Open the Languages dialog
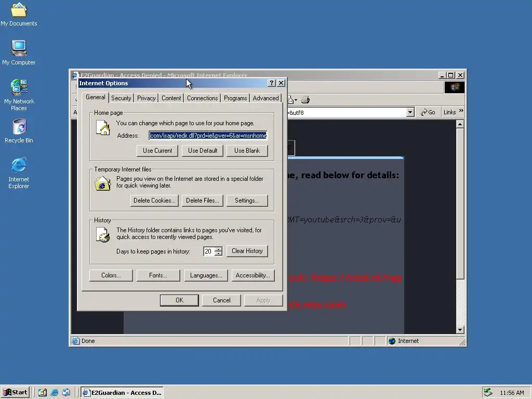Image resolution: width=532 pixels, height=399 pixels. coord(206,275)
